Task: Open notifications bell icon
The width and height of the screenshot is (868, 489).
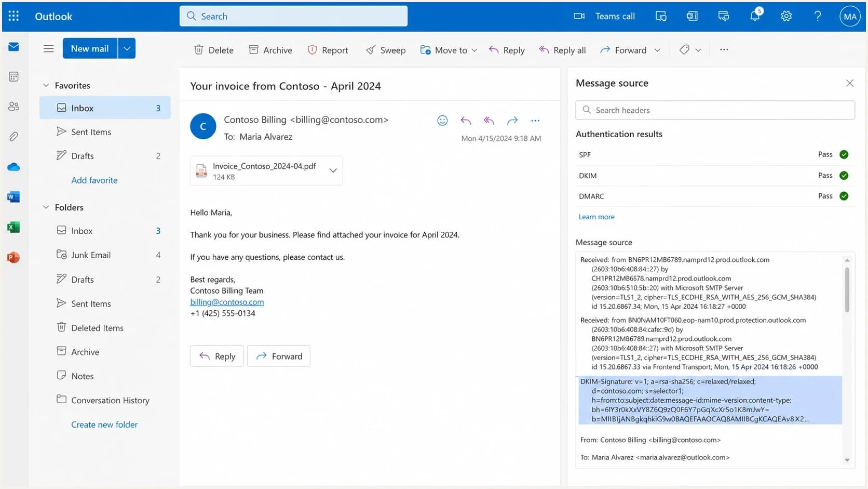Action: [x=755, y=16]
